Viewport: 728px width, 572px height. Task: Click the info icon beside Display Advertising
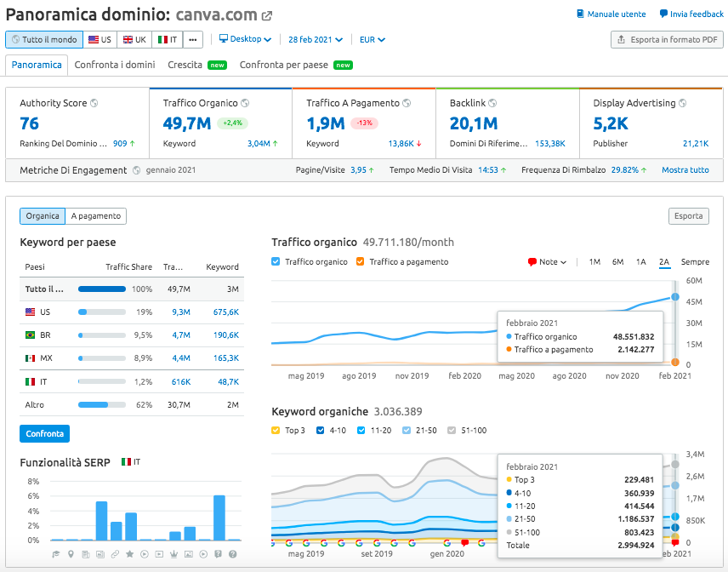point(682,103)
